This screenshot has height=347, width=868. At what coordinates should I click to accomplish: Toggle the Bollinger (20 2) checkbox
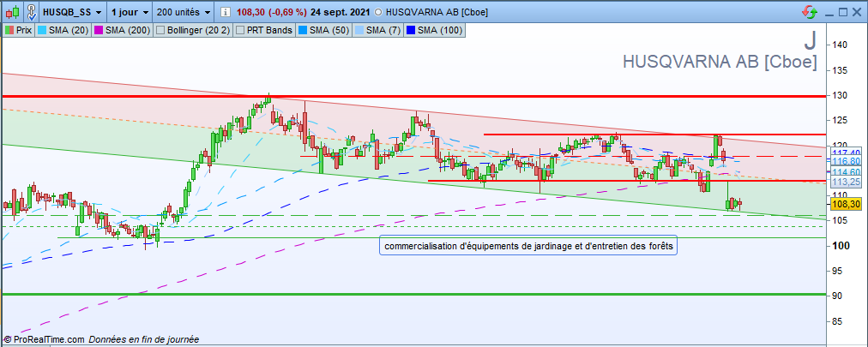(x=161, y=30)
